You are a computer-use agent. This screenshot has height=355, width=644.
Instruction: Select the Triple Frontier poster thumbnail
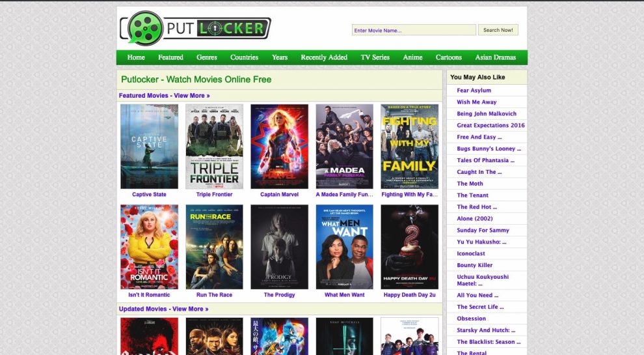pos(214,147)
